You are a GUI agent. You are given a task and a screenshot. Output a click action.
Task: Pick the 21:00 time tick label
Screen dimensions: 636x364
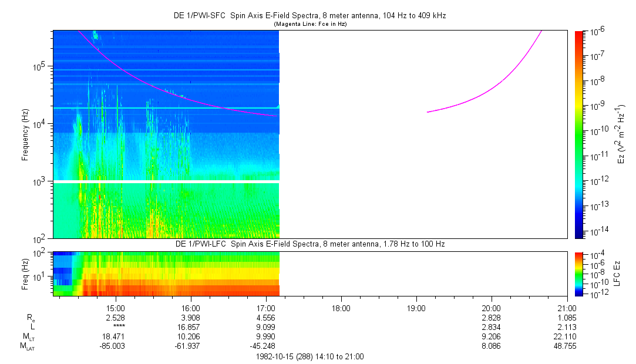pos(566,308)
